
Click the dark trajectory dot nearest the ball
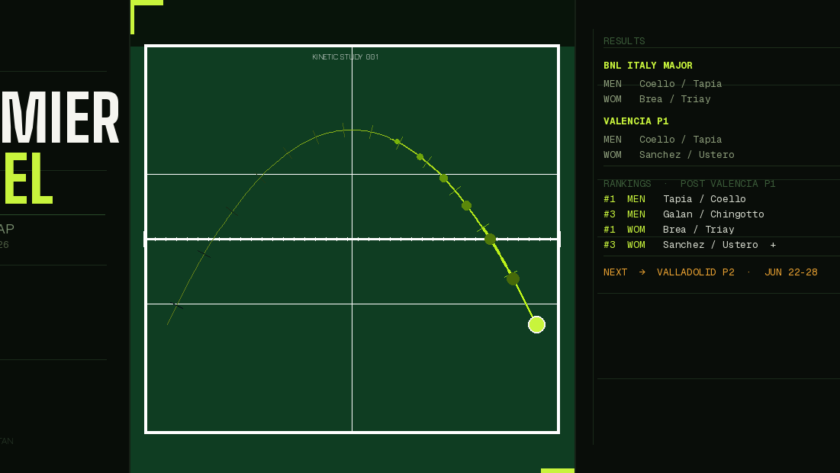click(x=513, y=279)
